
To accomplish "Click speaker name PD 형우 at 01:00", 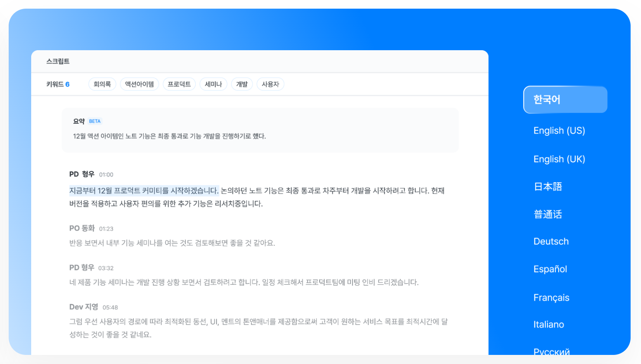I will [82, 174].
